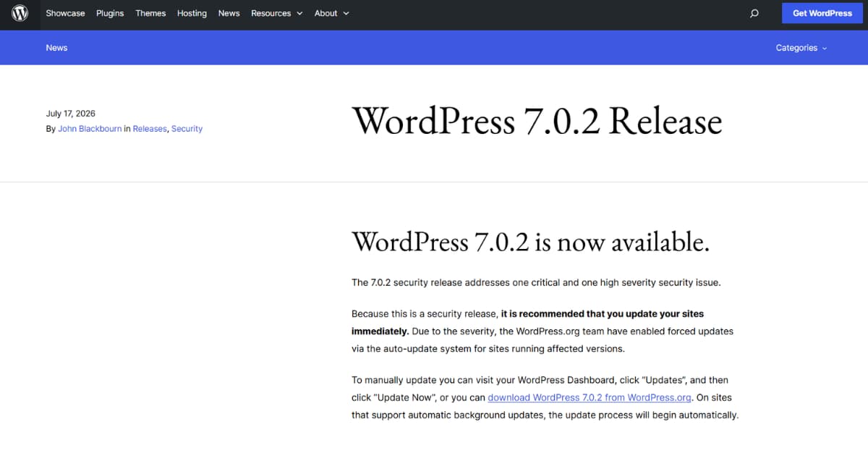
Task: Expand the Categories dropdown
Action: click(801, 48)
